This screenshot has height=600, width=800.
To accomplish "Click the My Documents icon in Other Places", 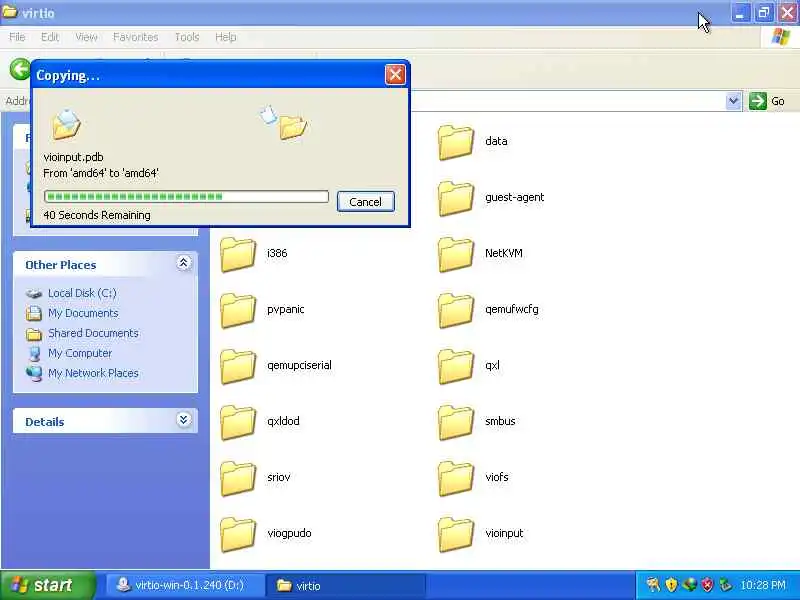I will (x=34, y=313).
